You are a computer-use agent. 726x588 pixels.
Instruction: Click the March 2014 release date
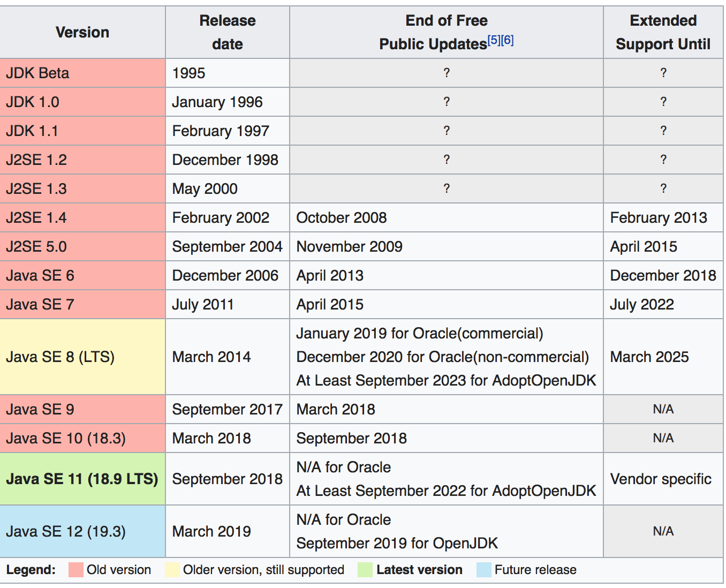pos(211,357)
